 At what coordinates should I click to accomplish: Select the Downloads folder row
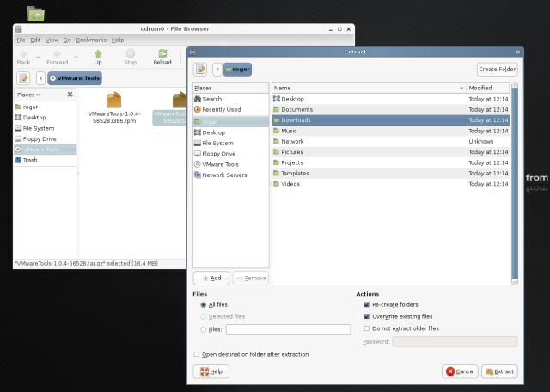pyautogui.click(x=391, y=120)
